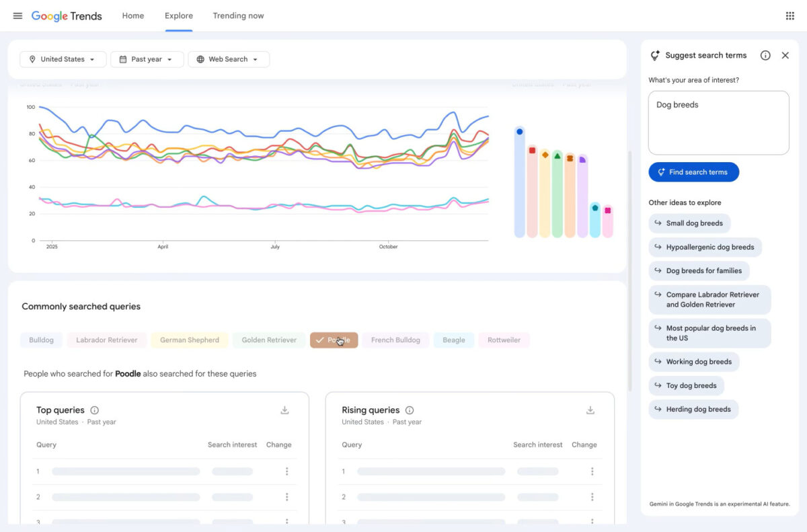Download the Rising queries data
Screen dimensions: 807x532
pyautogui.click(x=590, y=410)
